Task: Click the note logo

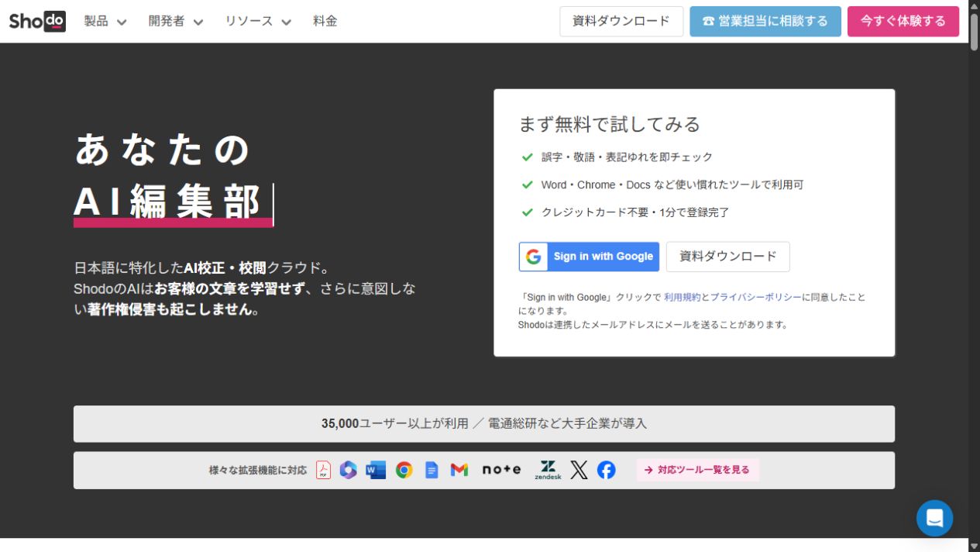Action: (x=502, y=470)
